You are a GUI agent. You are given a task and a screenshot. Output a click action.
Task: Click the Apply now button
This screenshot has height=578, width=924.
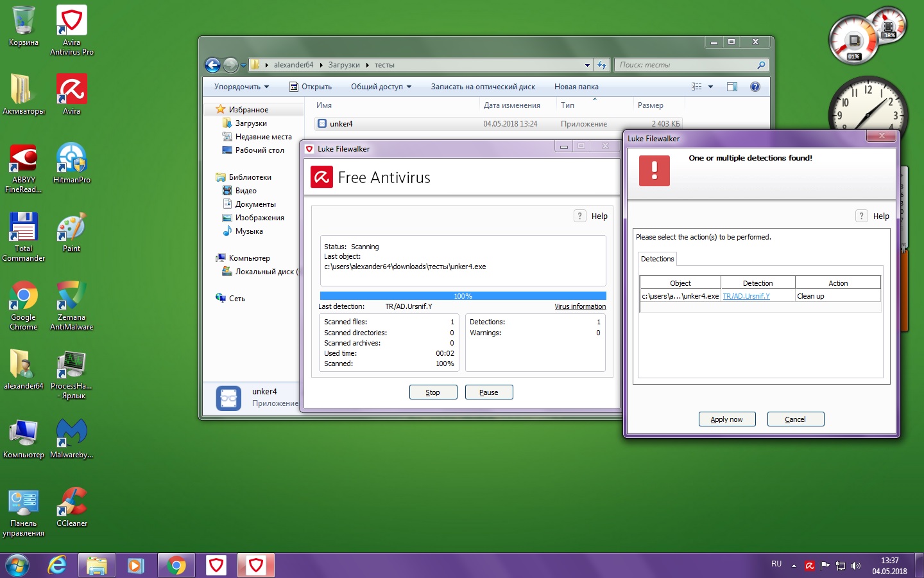pyautogui.click(x=726, y=419)
